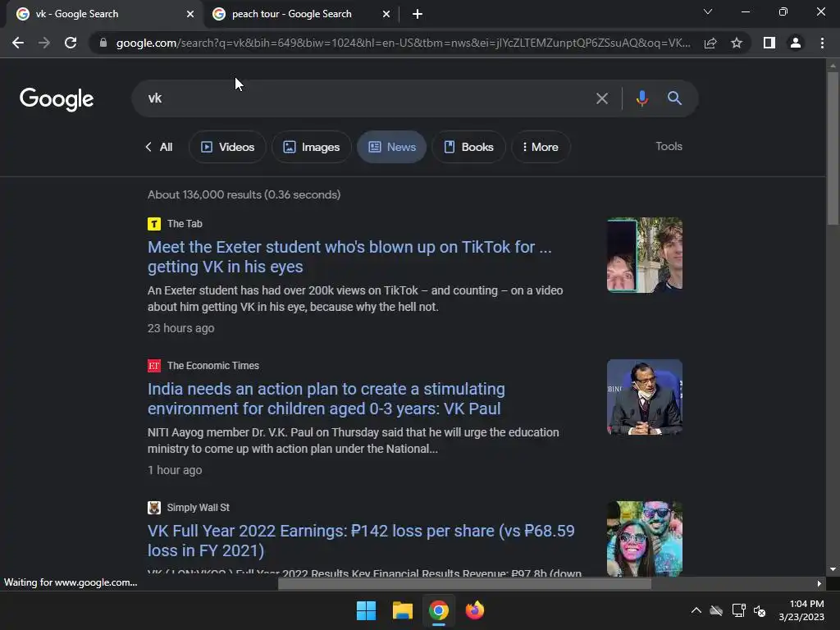Click 'About 136,000 results' text
The width and height of the screenshot is (840, 630).
[244, 195]
